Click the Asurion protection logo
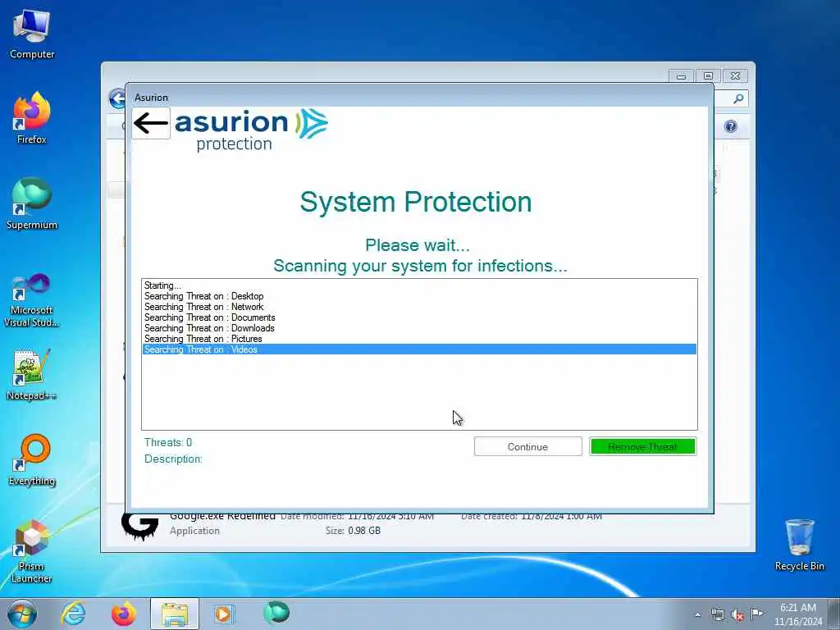The height and width of the screenshot is (630, 840). 251,130
